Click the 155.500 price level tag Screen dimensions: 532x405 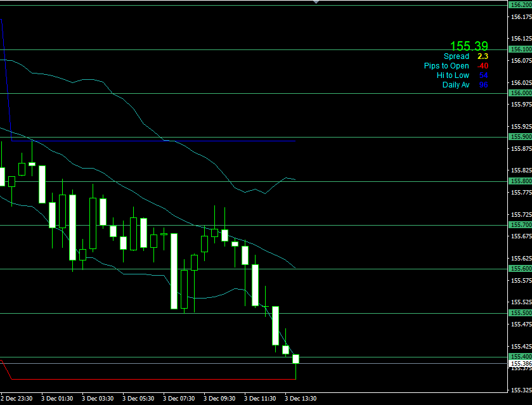520,313
